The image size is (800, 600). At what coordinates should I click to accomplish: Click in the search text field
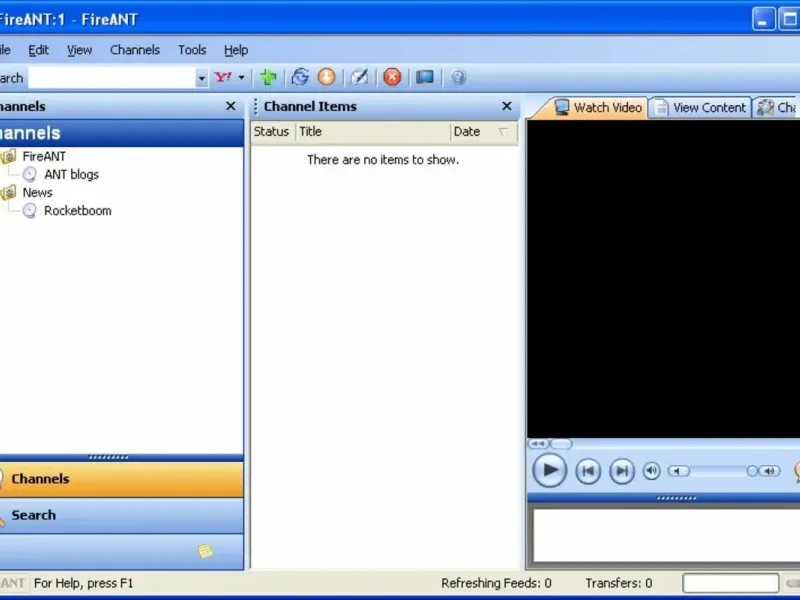112,78
